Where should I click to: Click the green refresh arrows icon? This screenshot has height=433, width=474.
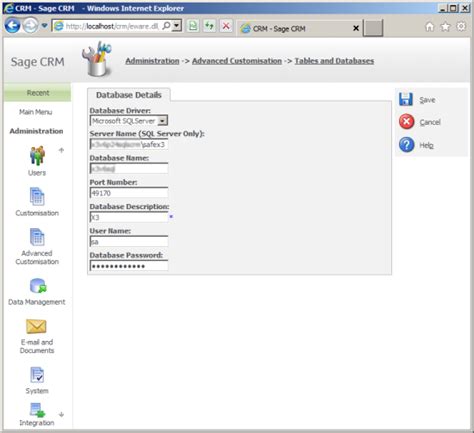(x=209, y=26)
